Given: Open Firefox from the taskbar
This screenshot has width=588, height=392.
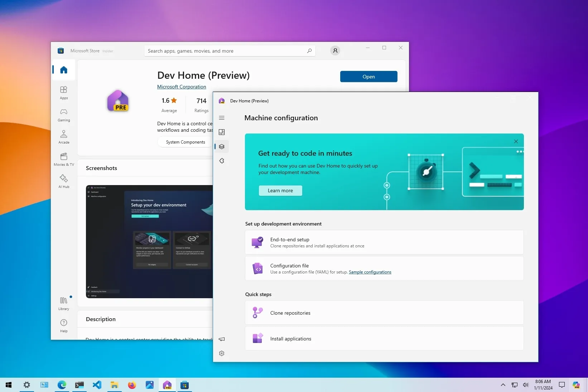Looking at the screenshot, I should [132, 385].
